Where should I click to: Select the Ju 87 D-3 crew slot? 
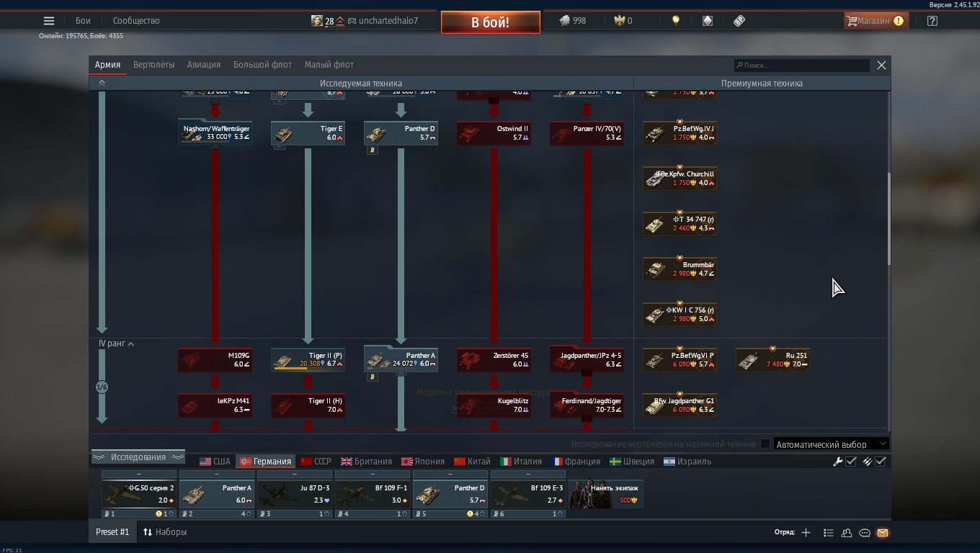coord(294,494)
